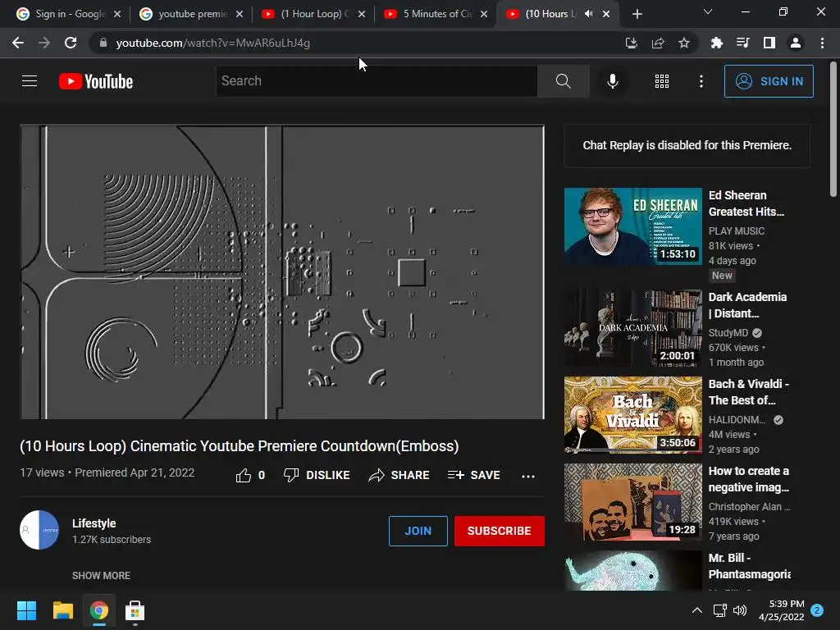Open Mr. Bill Phantasmagoria title link
The width and height of the screenshot is (840, 630).
tap(749, 566)
